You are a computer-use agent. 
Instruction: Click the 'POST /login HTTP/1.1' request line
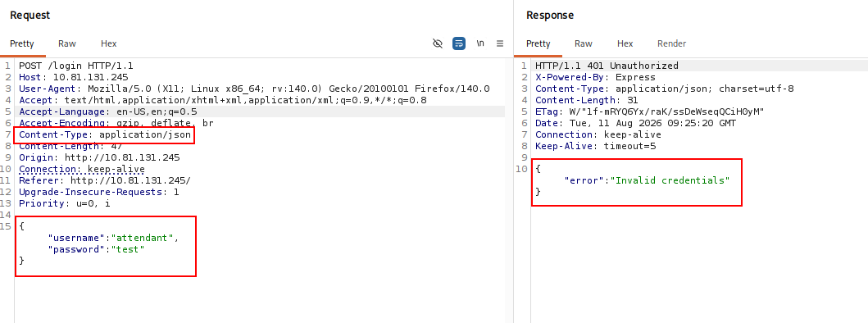(x=76, y=66)
